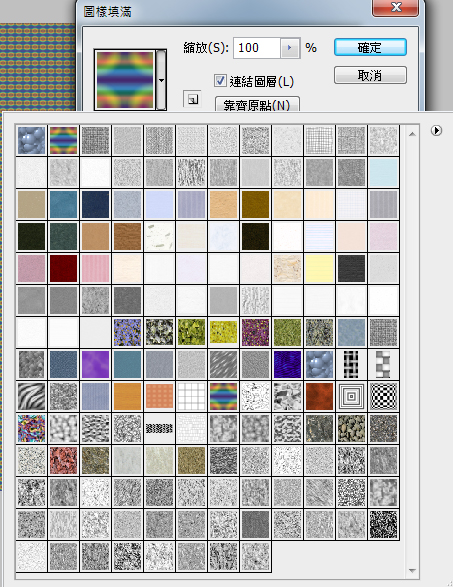The height and width of the screenshot is (587, 453).
Task: Select the blue bubbles pattern in the top row
Action: (31, 140)
